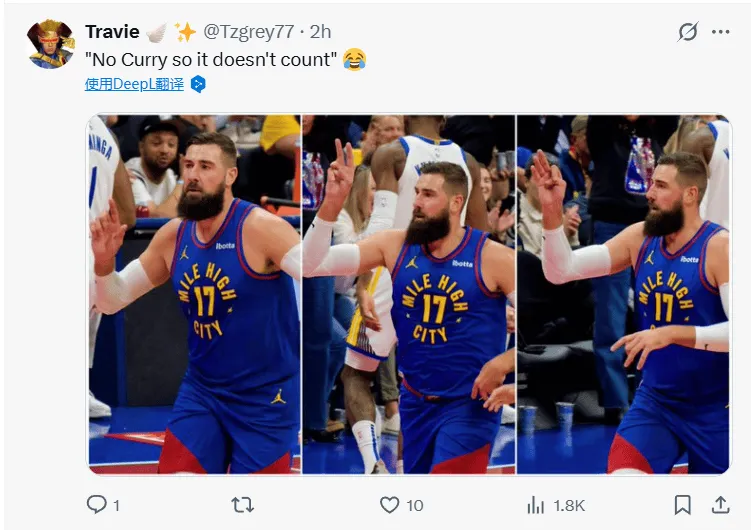The height and width of the screenshot is (530, 751).
Task: Open the tweet's more options menu
Action: (721, 32)
